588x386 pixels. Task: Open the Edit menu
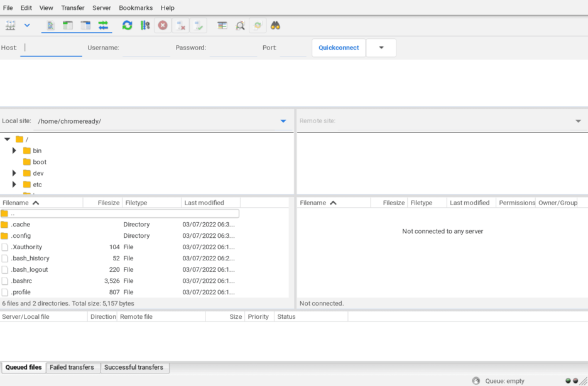click(x=26, y=8)
